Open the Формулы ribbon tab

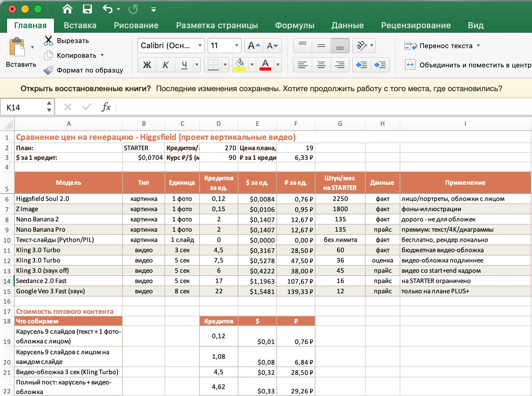coord(295,25)
